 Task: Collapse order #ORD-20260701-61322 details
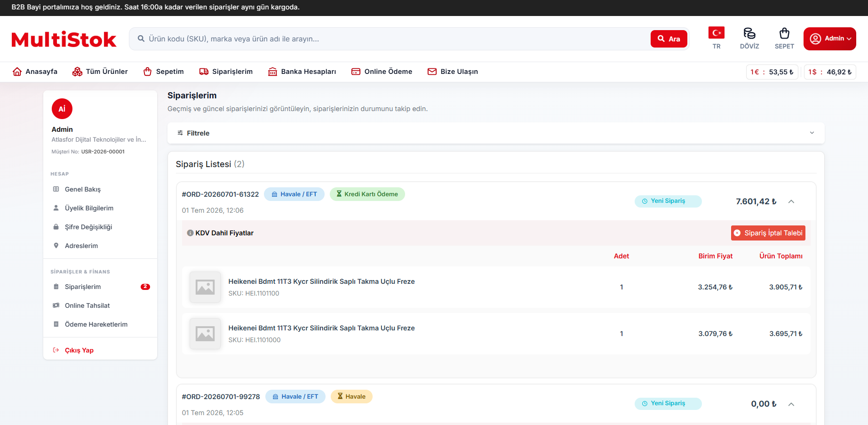point(791,201)
